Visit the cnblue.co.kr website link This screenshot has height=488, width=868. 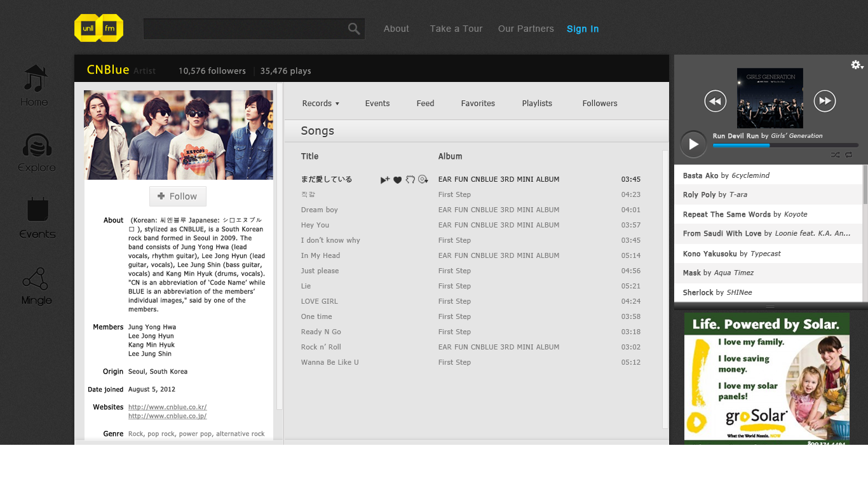click(x=167, y=407)
